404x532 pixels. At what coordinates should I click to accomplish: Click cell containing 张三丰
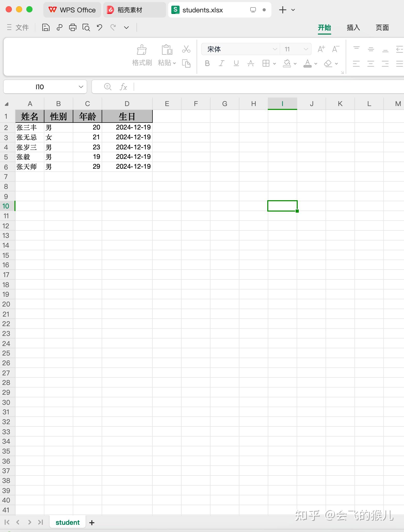click(x=30, y=127)
